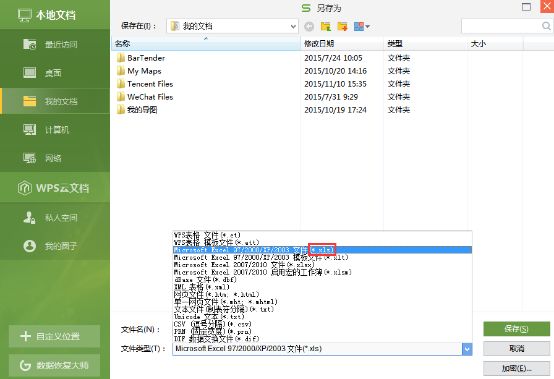The height and width of the screenshot is (379, 554).
Task: Sort by the 类型 column header
Action: [425, 43]
